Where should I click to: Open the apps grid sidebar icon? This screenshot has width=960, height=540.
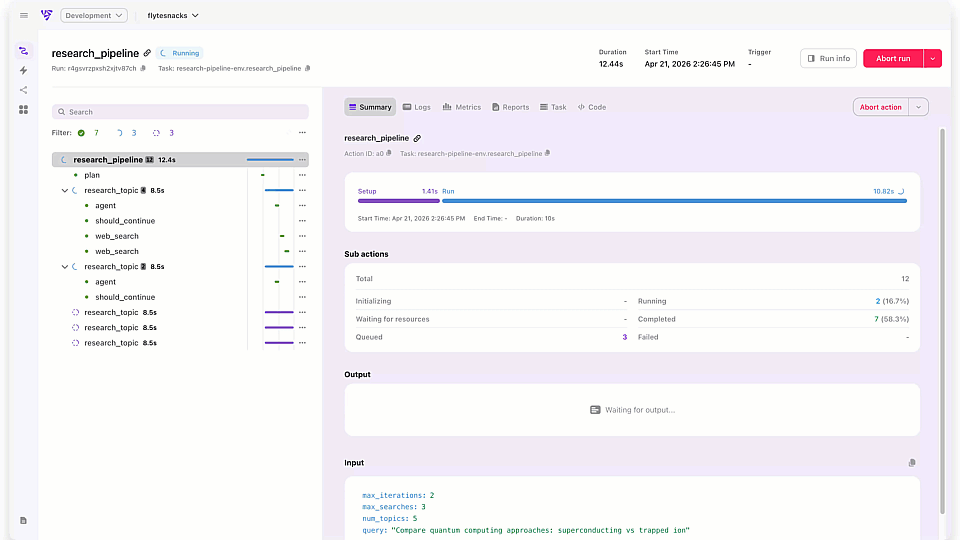click(x=23, y=110)
